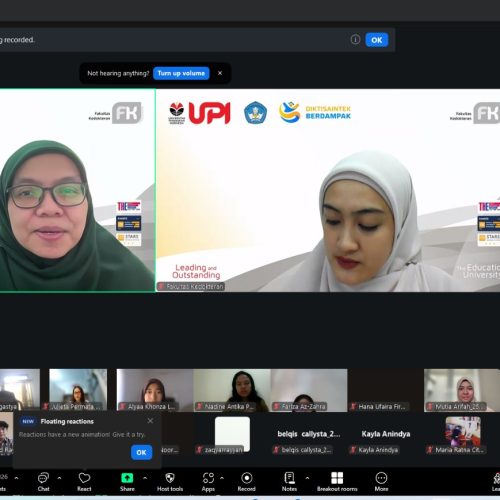
Task: Click the info icon in recording notice
Action: point(355,40)
